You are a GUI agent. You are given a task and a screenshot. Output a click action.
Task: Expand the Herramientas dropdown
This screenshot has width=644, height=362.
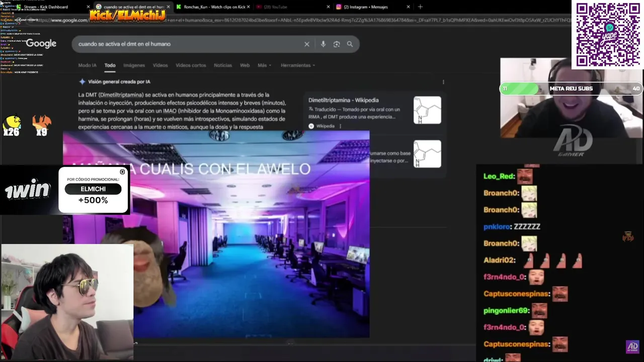pos(298,65)
